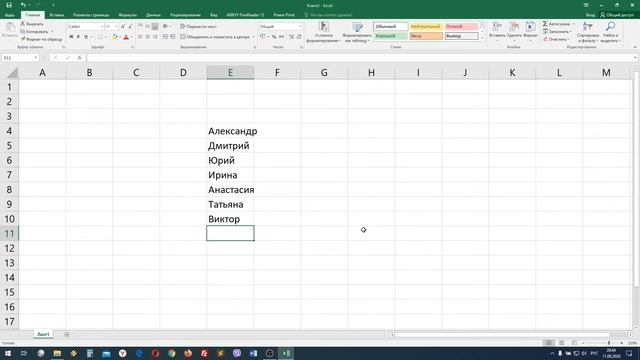This screenshot has width=640, height=360.
Task: Apply percent style format
Action: pyautogui.click(x=274, y=37)
